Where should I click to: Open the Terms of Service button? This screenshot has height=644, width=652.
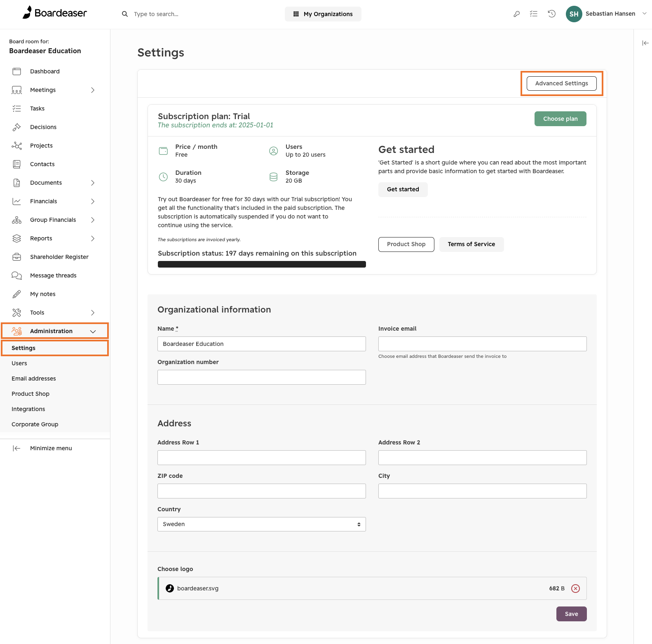(x=471, y=244)
